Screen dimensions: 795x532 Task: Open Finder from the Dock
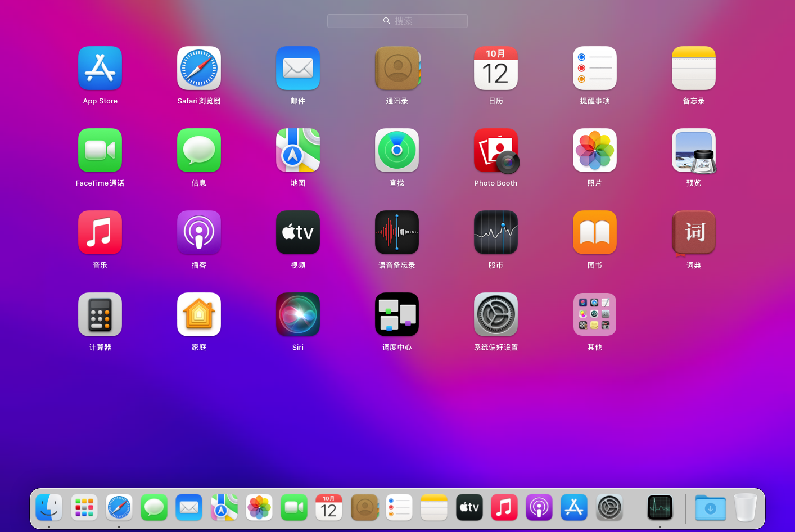click(49, 507)
